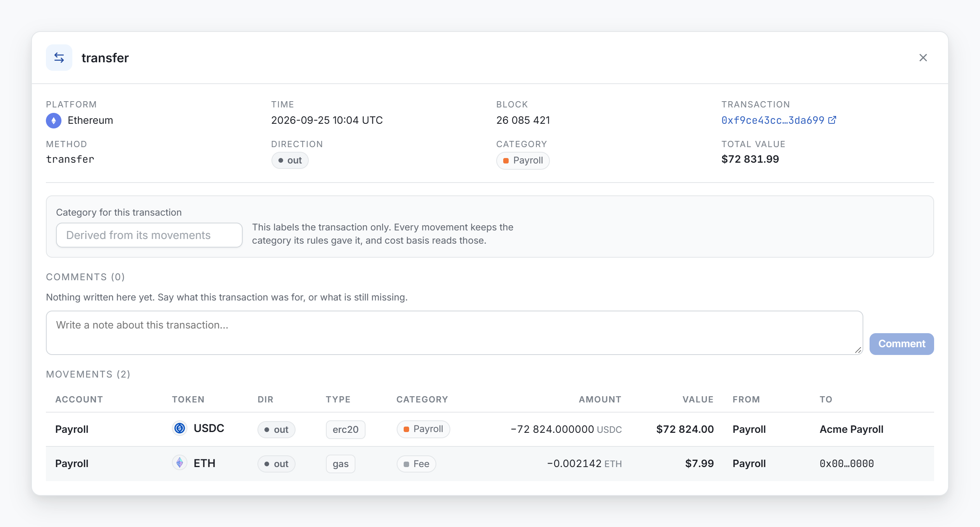Click the TOKEN column header
Image resolution: width=980 pixels, height=527 pixels.
coord(188,399)
